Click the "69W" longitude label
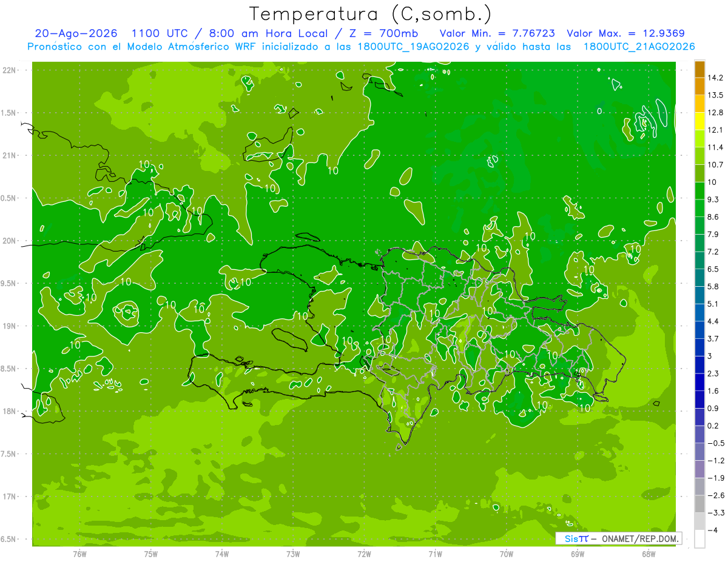This screenshot has height=562, width=728. pos(578,554)
